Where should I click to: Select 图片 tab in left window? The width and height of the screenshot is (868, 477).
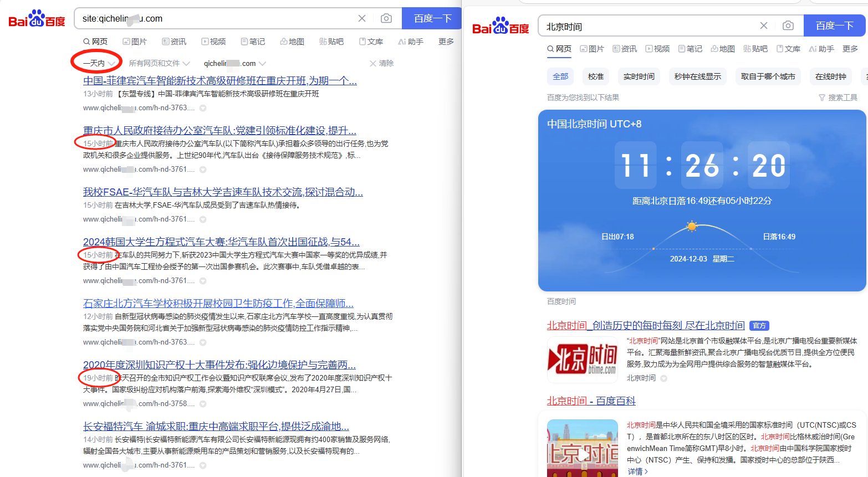tap(135, 42)
